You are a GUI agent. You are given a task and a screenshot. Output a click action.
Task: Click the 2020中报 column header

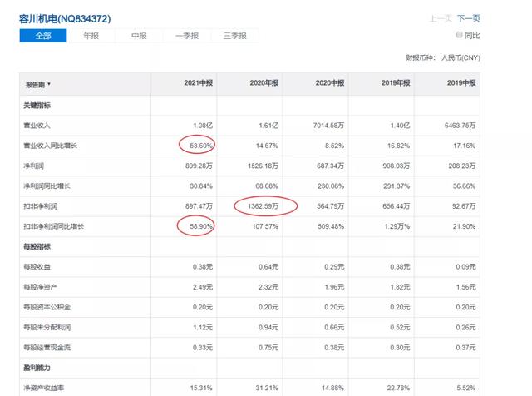click(x=330, y=83)
